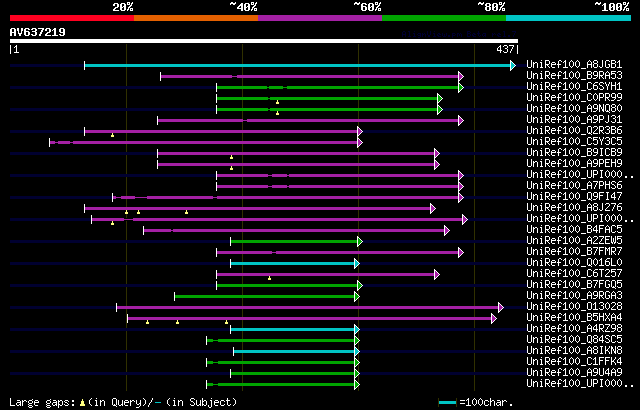Screen dimensions: 640x410
Task: Click the white AV637219 query sequence bar
Action: click(x=264, y=41)
